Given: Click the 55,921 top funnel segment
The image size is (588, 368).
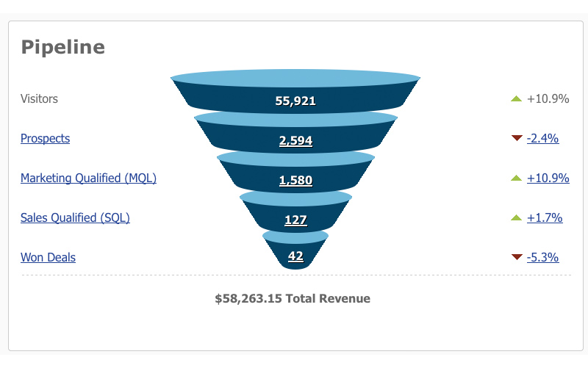Looking at the screenshot, I should (295, 101).
